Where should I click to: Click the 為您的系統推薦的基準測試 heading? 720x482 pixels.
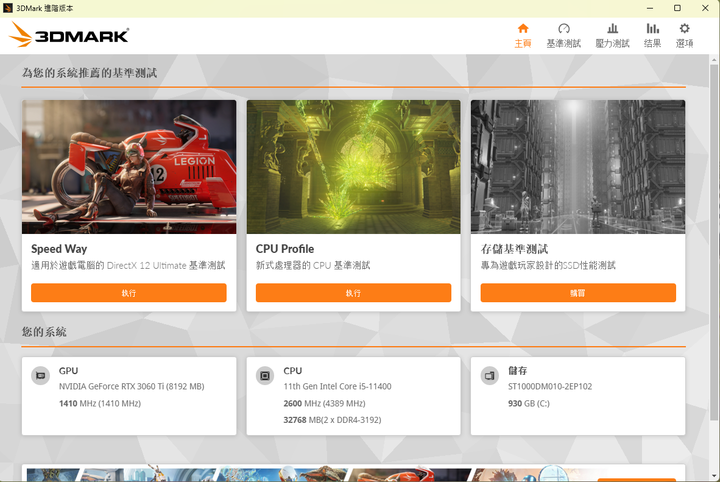point(90,73)
